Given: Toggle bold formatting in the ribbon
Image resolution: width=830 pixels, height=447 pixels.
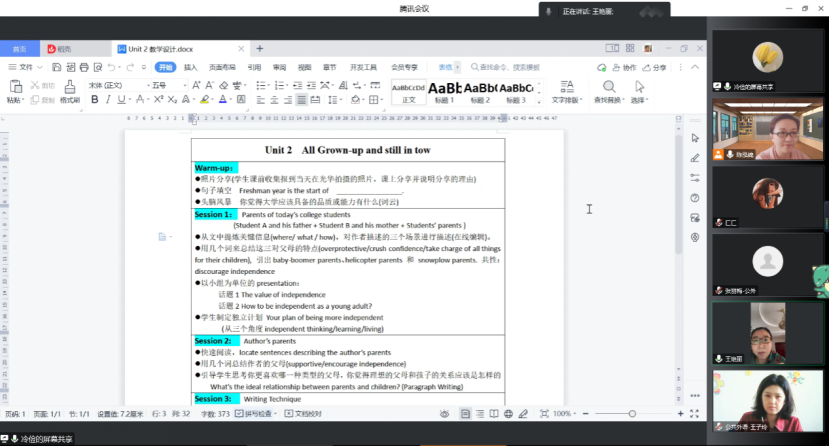Looking at the screenshot, I should (x=93, y=100).
